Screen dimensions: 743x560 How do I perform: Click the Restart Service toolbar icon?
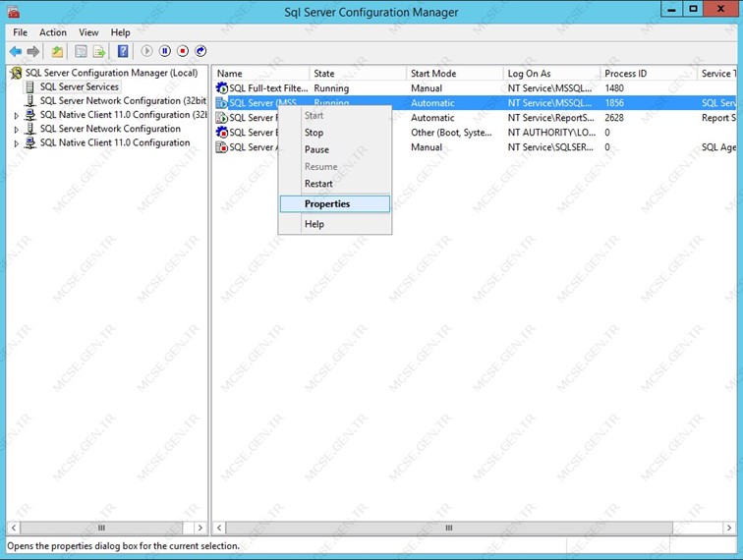click(200, 51)
